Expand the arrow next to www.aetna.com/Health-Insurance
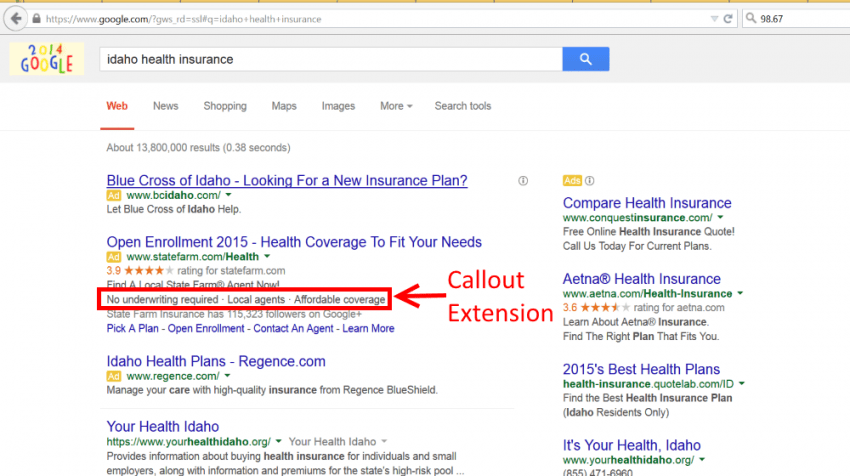The image size is (850, 476). click(x=740, y=293)
